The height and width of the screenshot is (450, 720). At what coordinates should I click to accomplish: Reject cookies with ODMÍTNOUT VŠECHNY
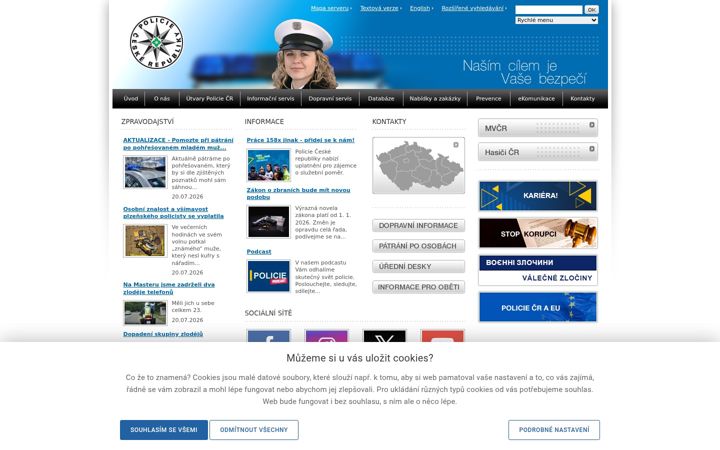click(x=254, y=430)
